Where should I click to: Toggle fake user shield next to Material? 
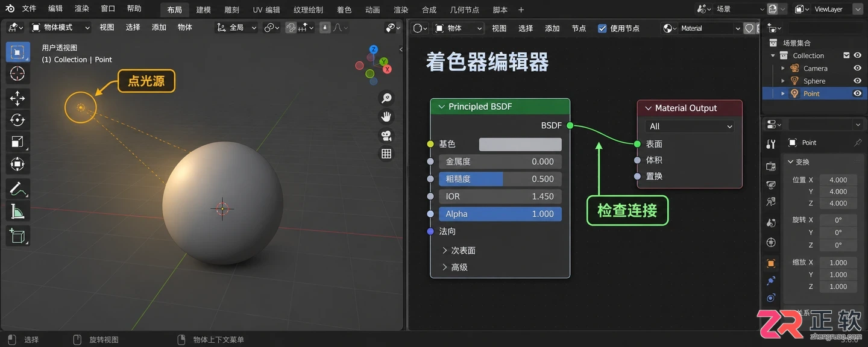pyautogui.click(x=749, y=28)
